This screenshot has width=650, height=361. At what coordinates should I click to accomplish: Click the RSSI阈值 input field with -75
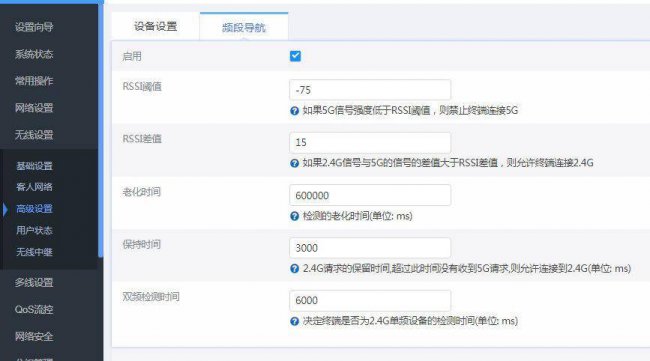[x=370, y=90]
